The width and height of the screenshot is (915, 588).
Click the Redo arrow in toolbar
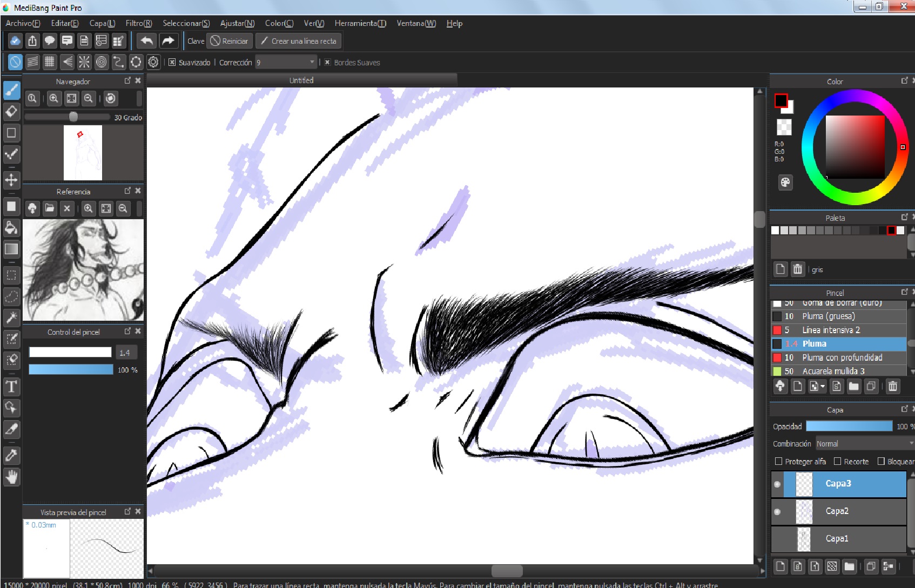(169, 41)
